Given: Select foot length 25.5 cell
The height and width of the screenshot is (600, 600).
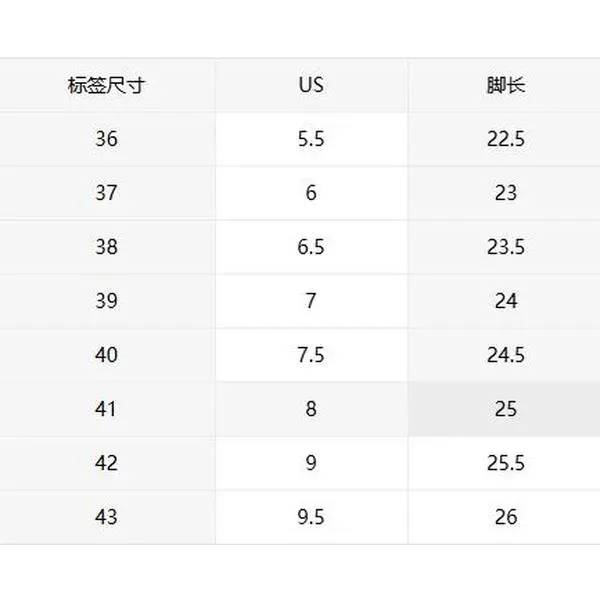Looking at the screenshot, I should pos(505,463).
